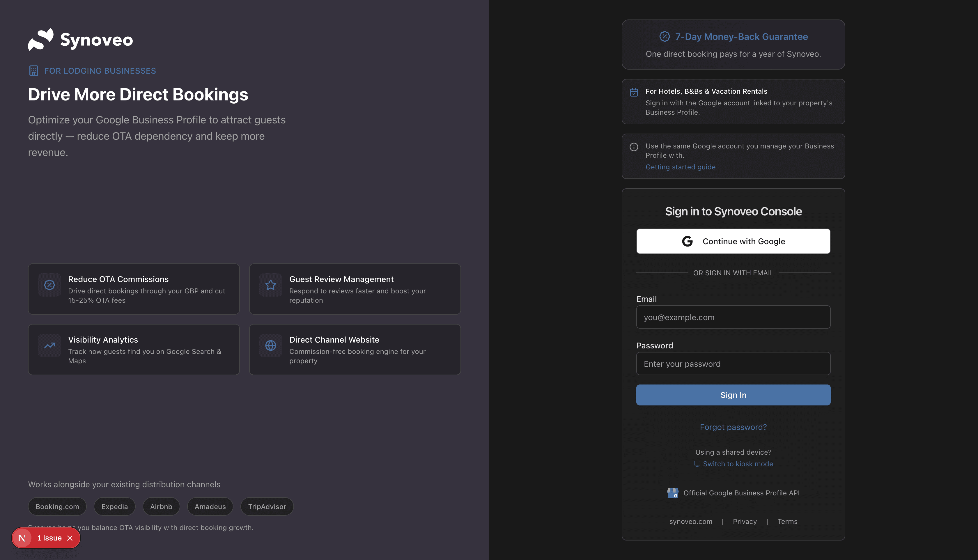
Task: Select the Booking.com channel chip
Action: 57,506
